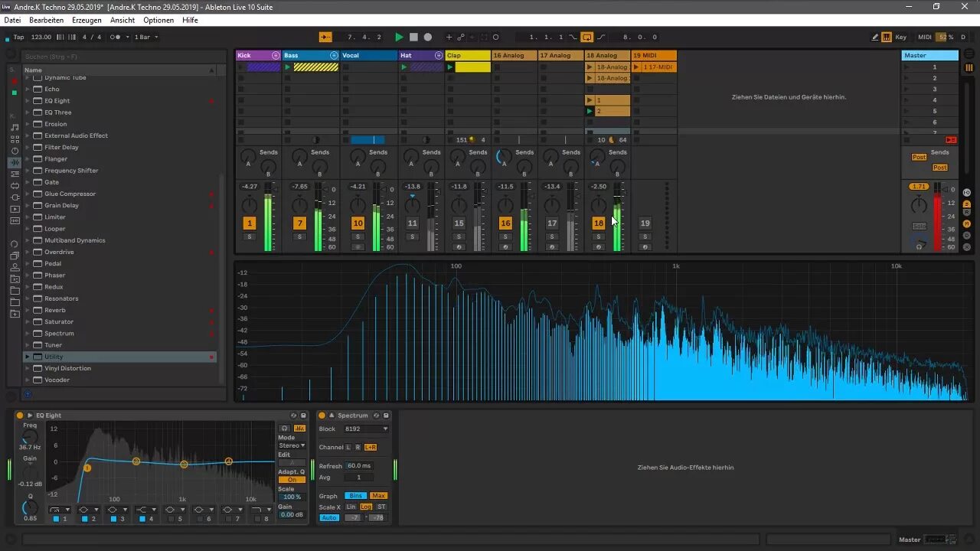The image size is (980, 551).
Task: Toggle Hat track activator button 11
Action: coord(412,223)
